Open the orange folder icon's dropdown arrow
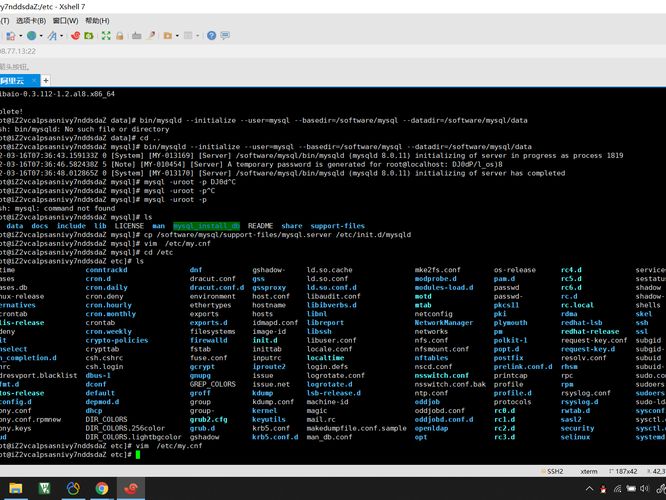 coord(177,36)
